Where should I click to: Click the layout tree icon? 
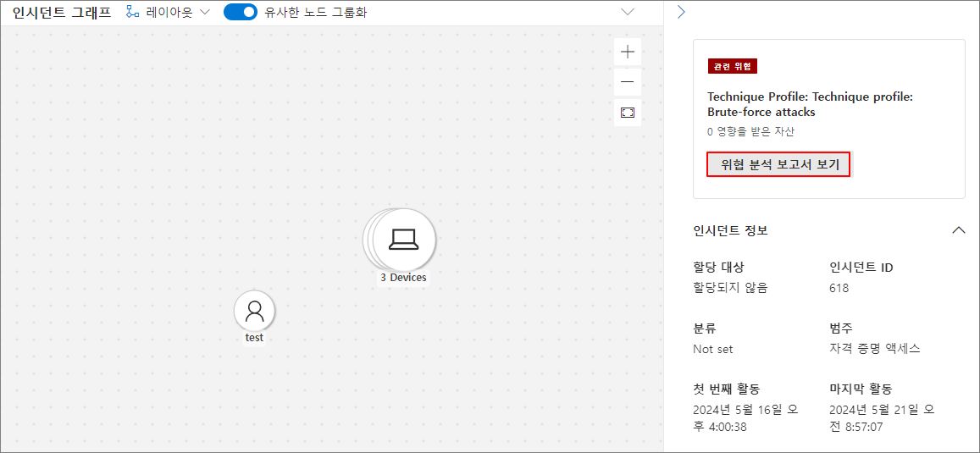(132, 13)
